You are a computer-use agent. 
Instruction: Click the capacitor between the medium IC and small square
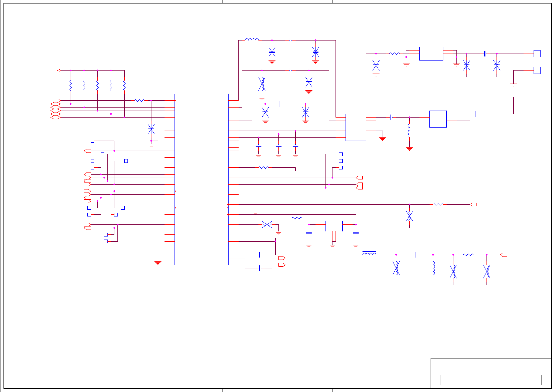[391, 117]
